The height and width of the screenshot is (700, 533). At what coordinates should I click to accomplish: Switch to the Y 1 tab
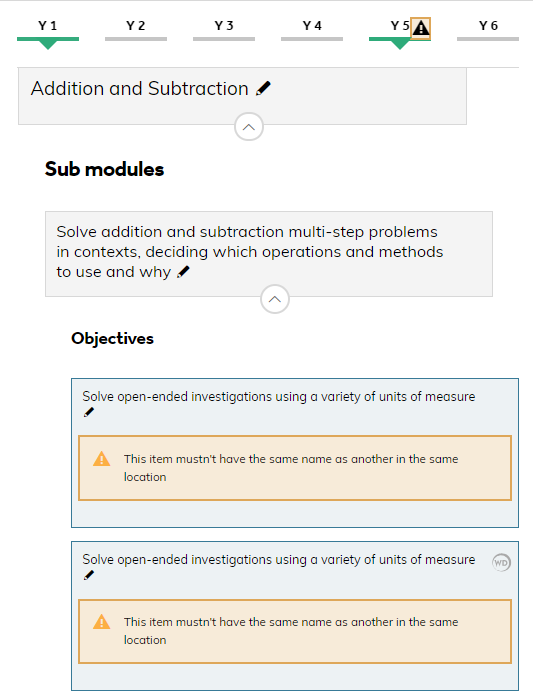(48, 29)
